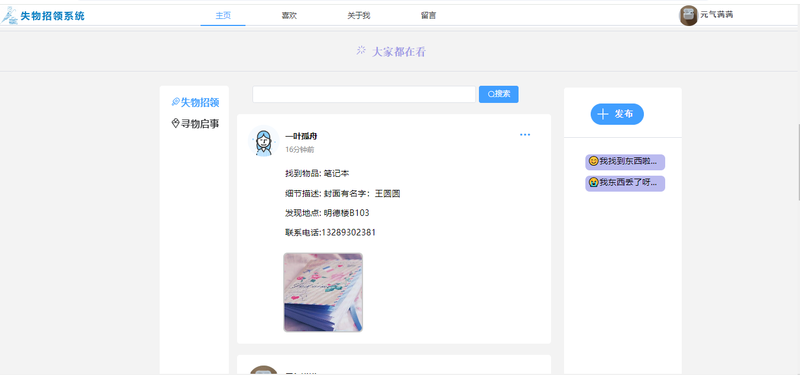This screenshot has height=375, width=800.
Task: Click the 失物招领系统 logo icon
Action: point(9,16)
